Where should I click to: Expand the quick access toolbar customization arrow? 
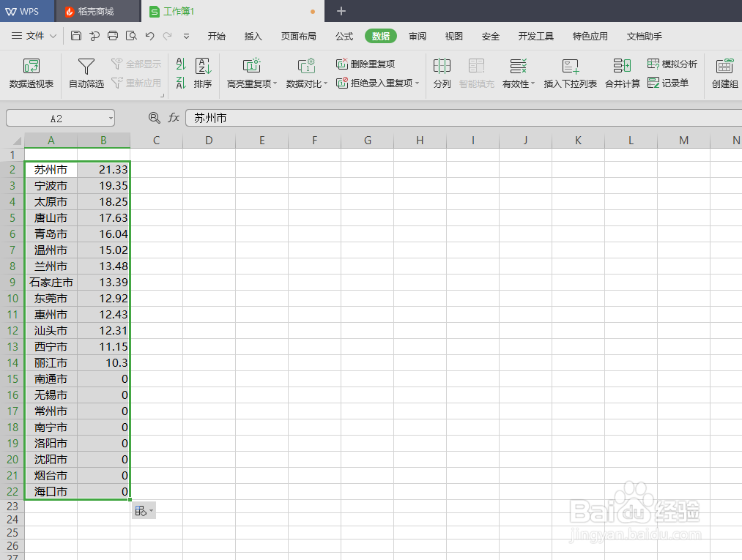[187, 36]
